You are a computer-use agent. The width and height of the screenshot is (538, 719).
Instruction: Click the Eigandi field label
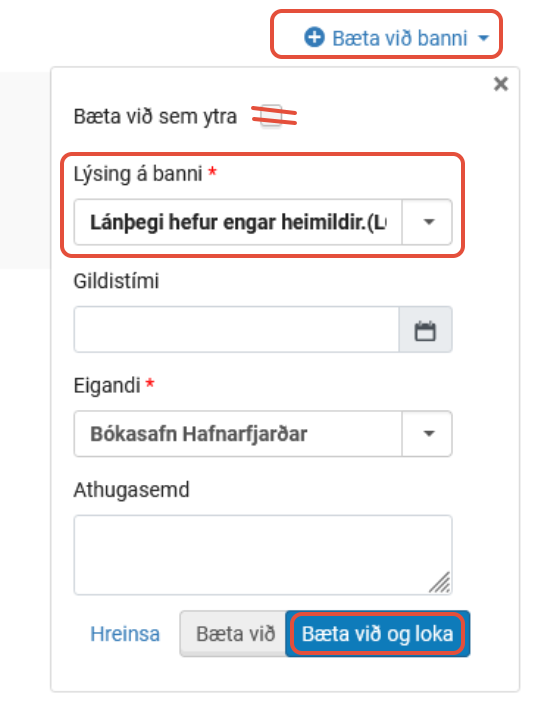click(x=107, y=385)
